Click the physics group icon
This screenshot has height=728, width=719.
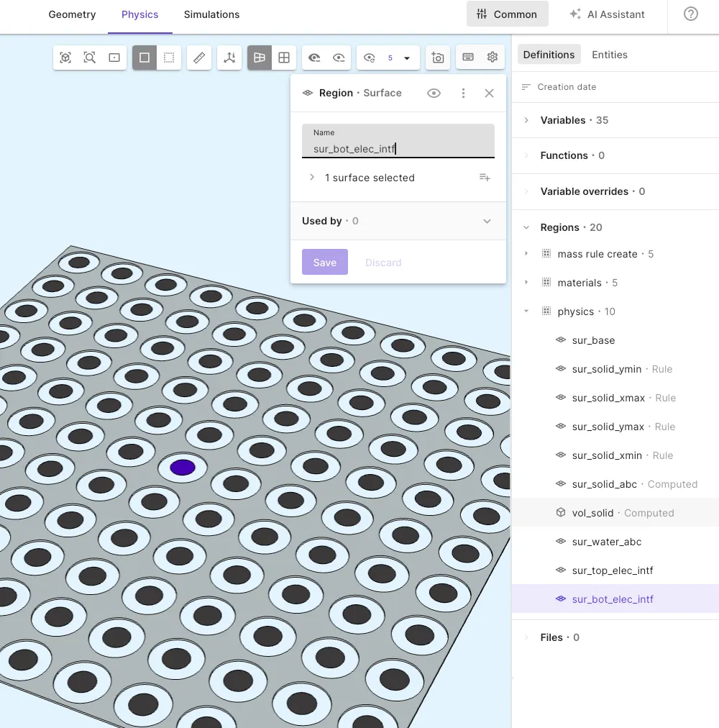[546, 311]
